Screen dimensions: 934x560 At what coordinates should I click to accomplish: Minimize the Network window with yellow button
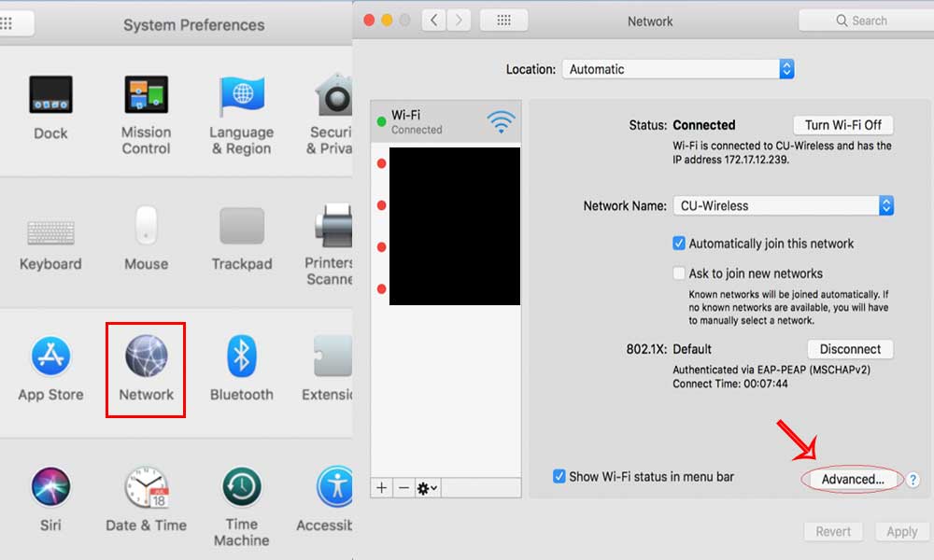387,21
